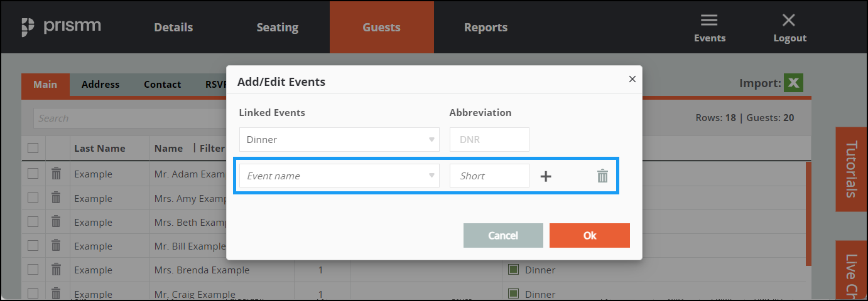
Task: Click the Logout X icon
Action: (789, 21)
